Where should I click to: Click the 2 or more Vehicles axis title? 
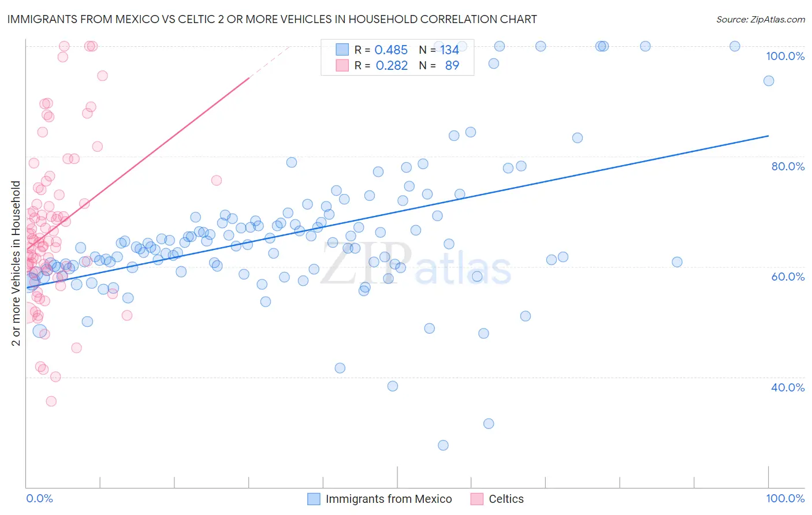[x=16, y=263]
